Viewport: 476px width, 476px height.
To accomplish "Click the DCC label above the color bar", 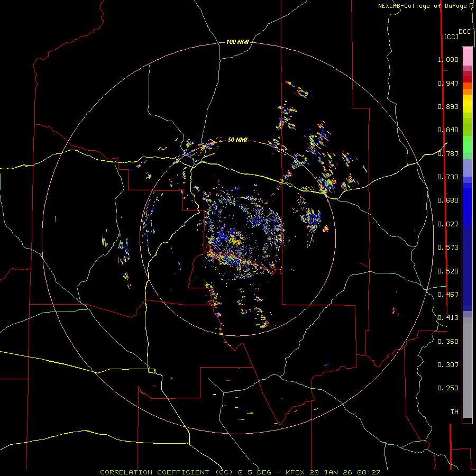I will 465,32.
